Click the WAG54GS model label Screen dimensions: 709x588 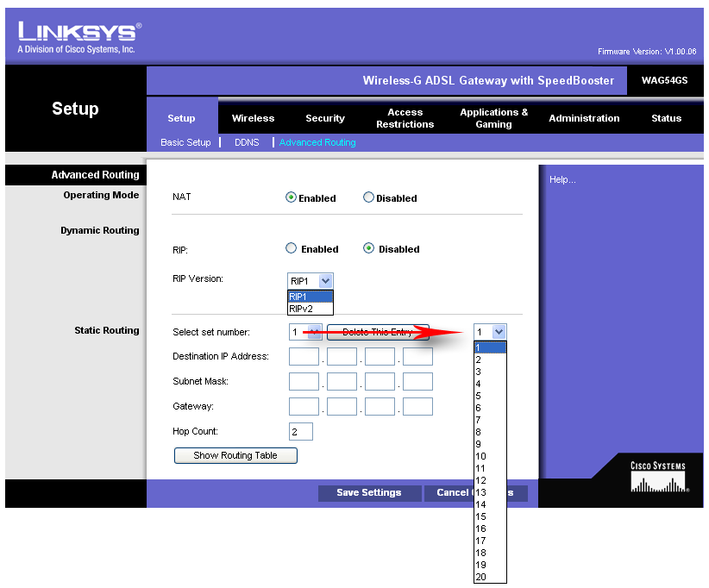(664, 80)
